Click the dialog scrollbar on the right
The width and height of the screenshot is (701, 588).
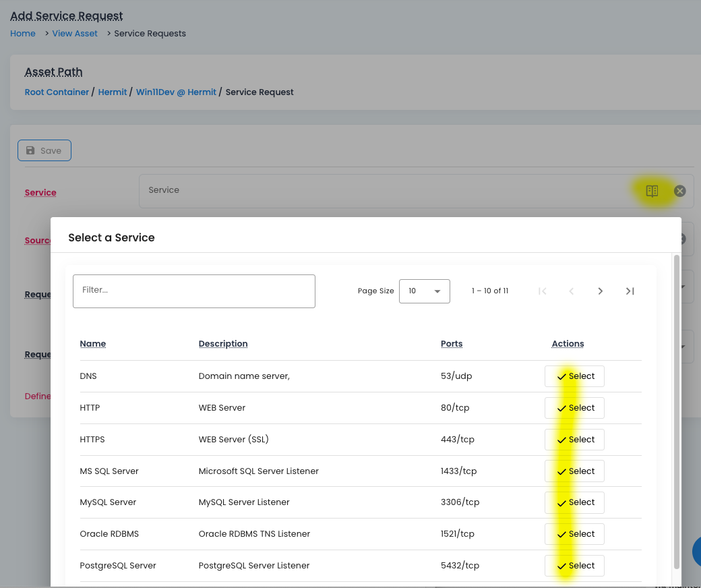676,405
